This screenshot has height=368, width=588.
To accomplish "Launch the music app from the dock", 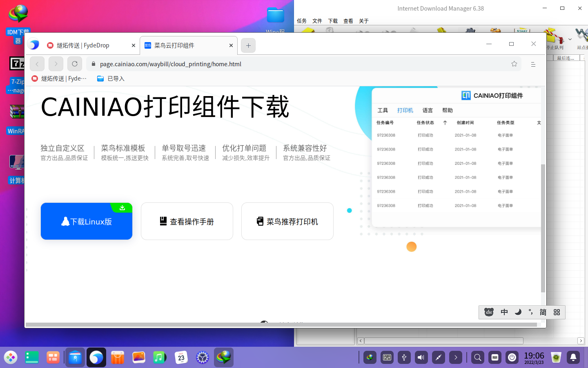I will pos(160,357).
